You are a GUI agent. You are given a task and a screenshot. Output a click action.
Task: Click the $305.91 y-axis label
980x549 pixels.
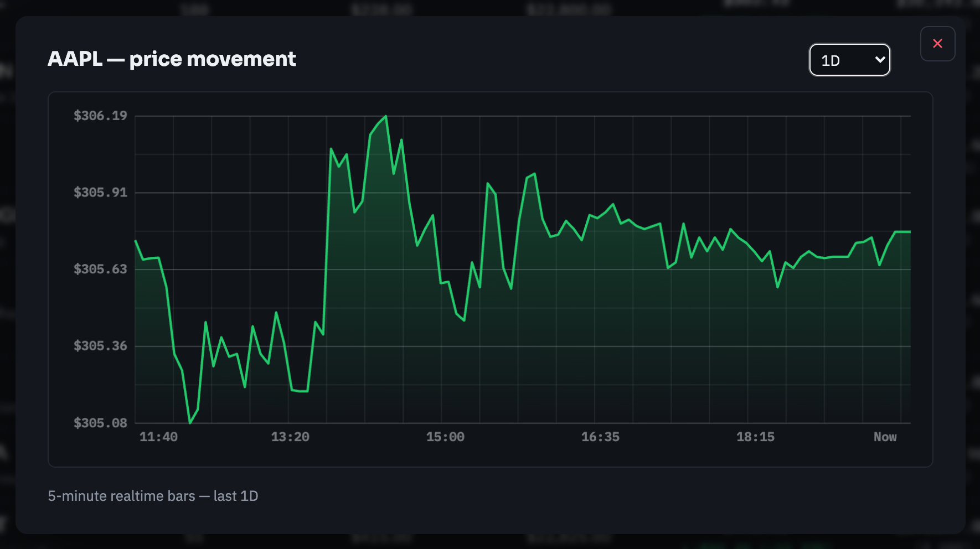point(100,193)
